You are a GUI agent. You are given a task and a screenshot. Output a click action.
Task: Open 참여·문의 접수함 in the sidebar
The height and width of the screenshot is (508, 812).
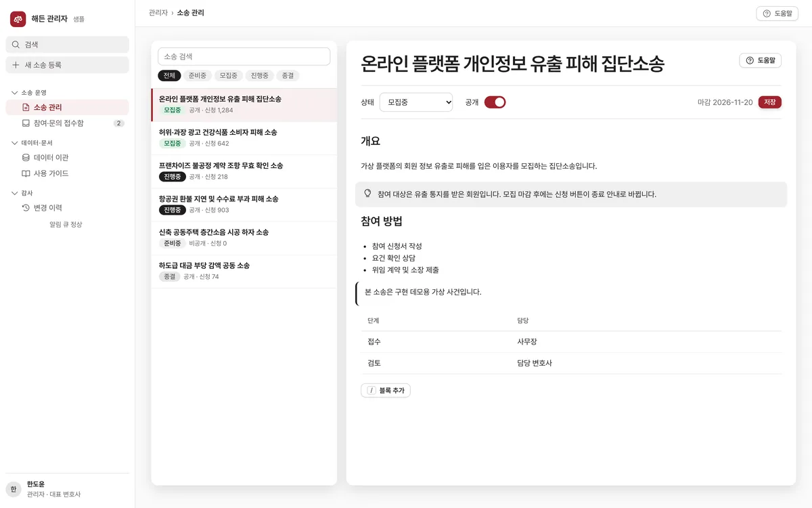point(67,123)
